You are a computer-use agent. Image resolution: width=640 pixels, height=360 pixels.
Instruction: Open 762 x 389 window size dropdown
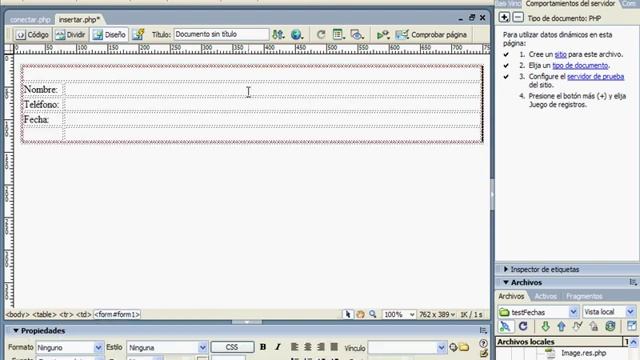(437, 315)
